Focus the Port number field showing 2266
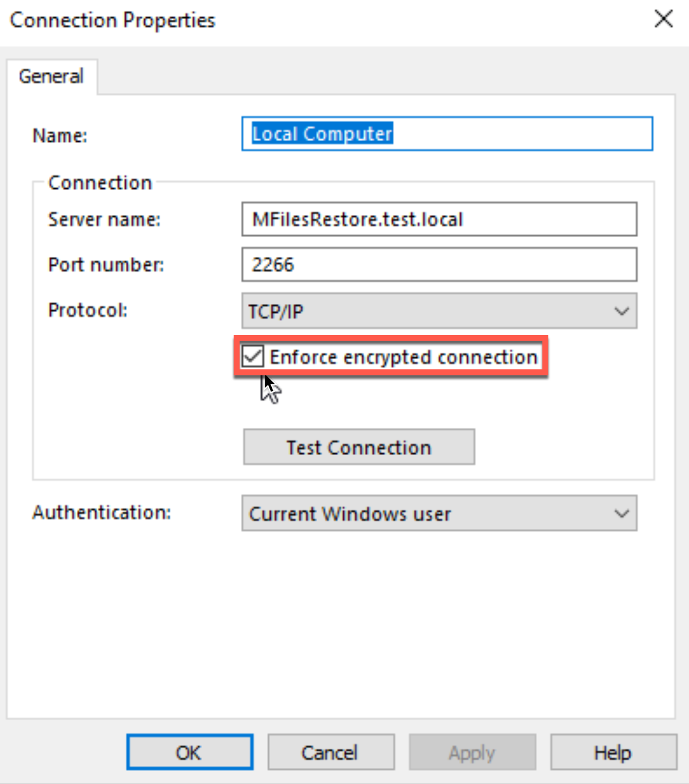The image size is (689, 784). 439,265
